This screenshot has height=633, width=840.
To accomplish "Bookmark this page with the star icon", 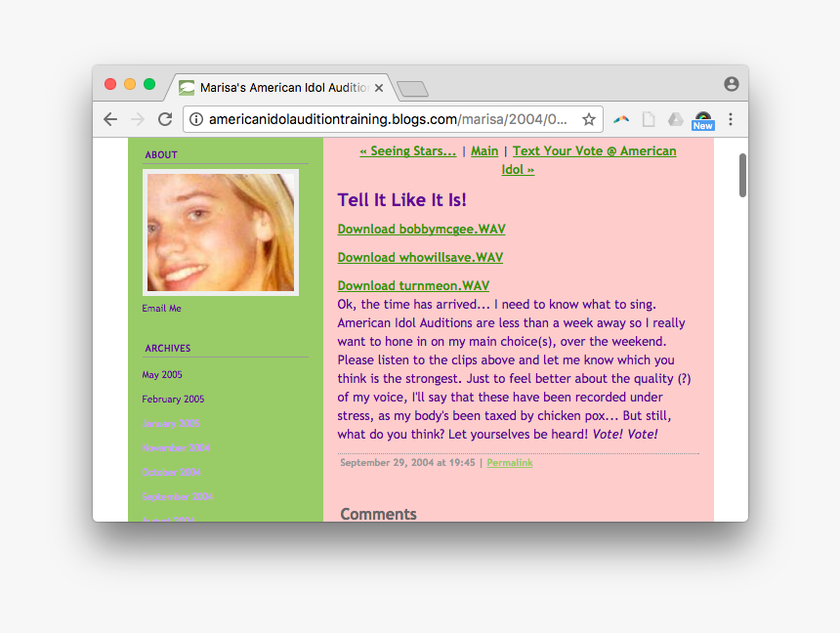I will [589, 119].
